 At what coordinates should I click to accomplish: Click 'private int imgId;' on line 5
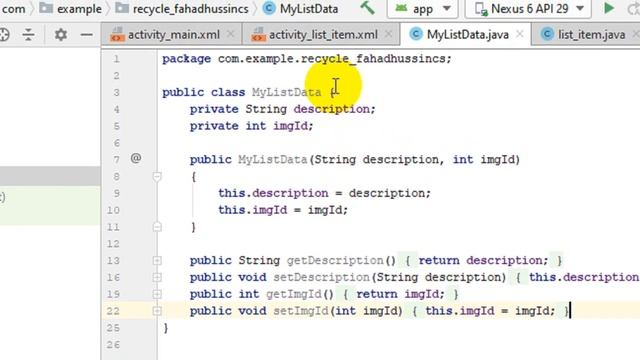251,126
